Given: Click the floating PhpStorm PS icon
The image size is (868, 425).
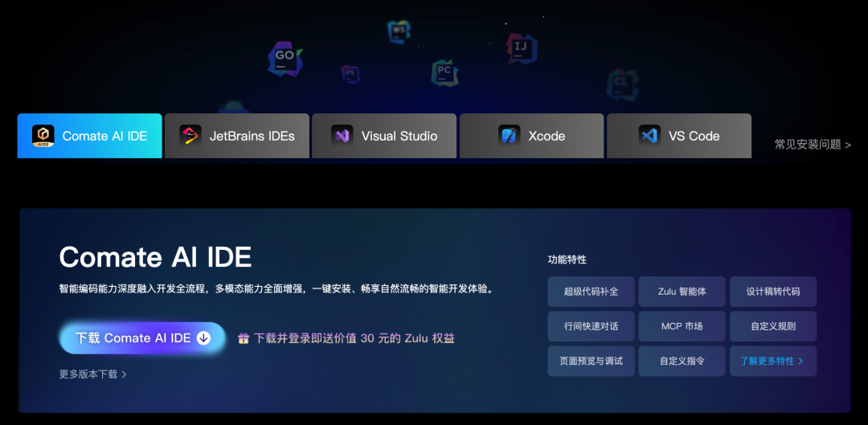Looking at the screenshot, I should pos(350,74).
